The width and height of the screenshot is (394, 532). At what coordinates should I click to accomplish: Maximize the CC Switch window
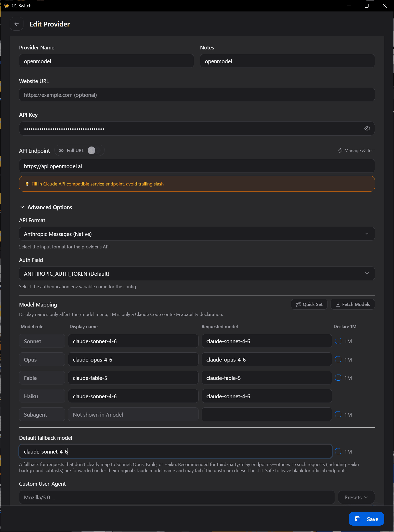pyautogui.click(x=366, y=6)
